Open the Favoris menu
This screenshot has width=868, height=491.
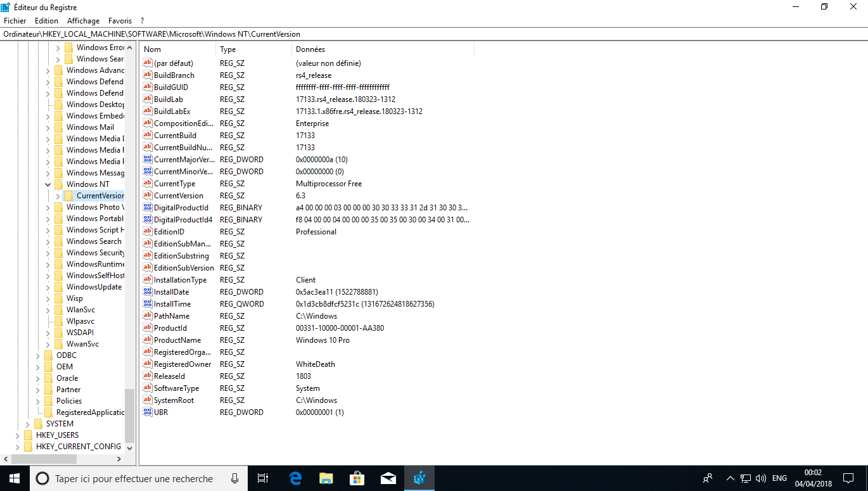click(120, 21)
